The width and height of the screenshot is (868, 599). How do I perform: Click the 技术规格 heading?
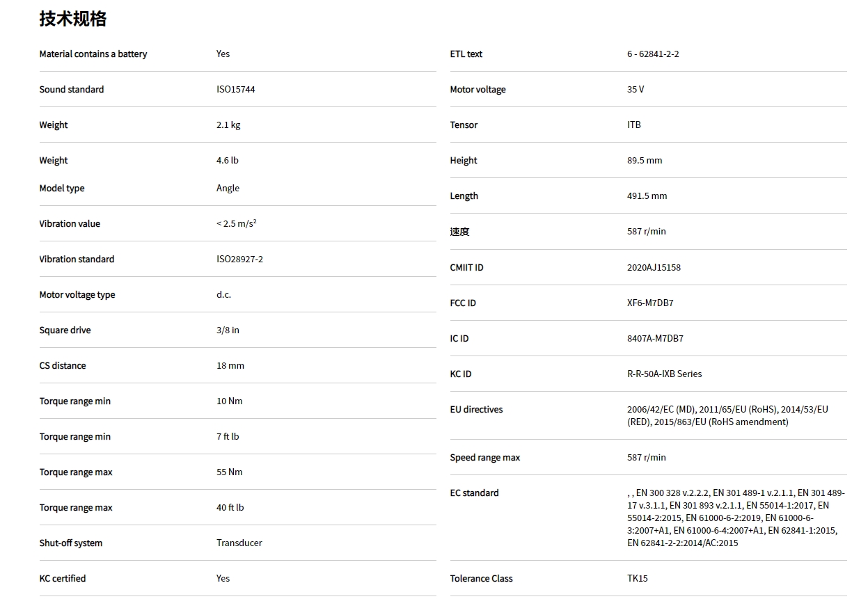pos(73,19)
